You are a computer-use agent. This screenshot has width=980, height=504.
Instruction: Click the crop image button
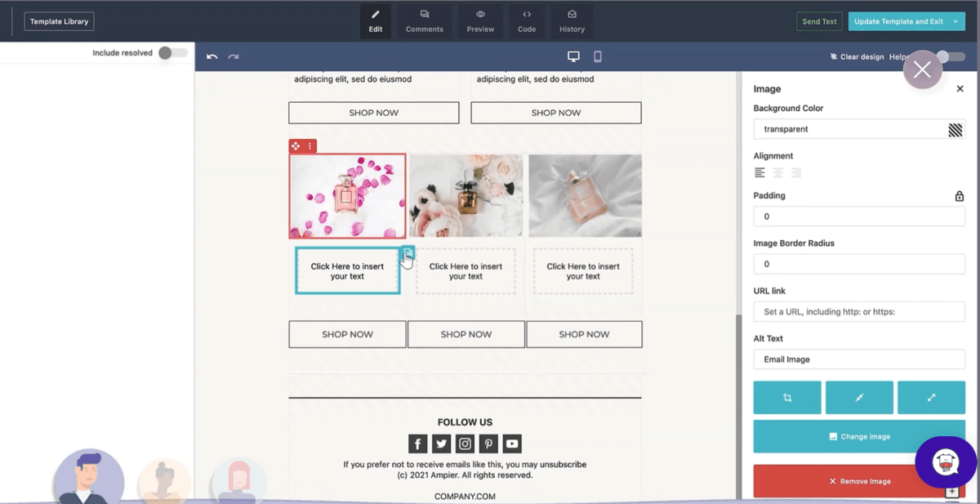[787, 398]
